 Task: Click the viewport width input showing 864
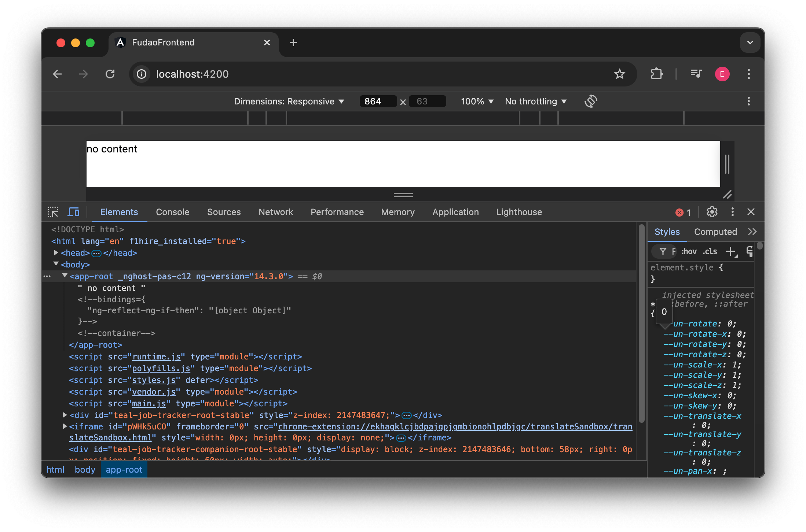click(378, 101)
